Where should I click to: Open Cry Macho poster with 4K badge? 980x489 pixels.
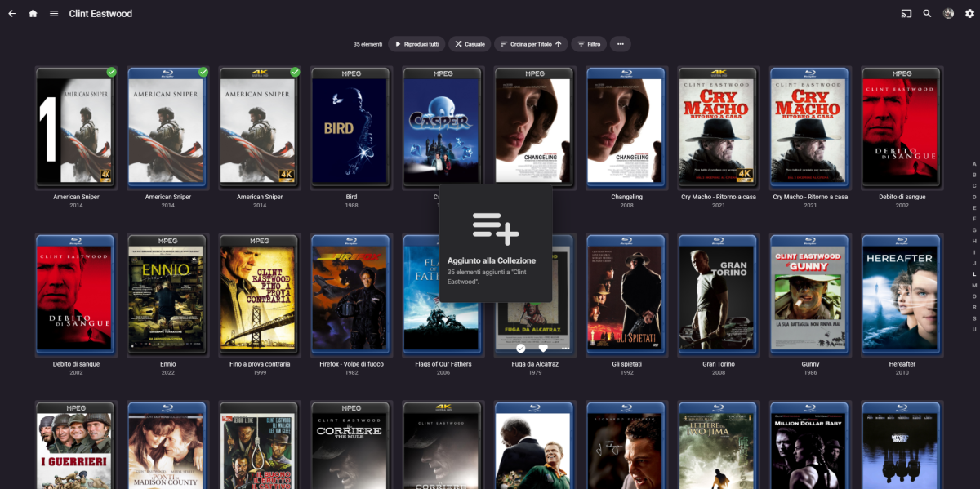point(719,127)
